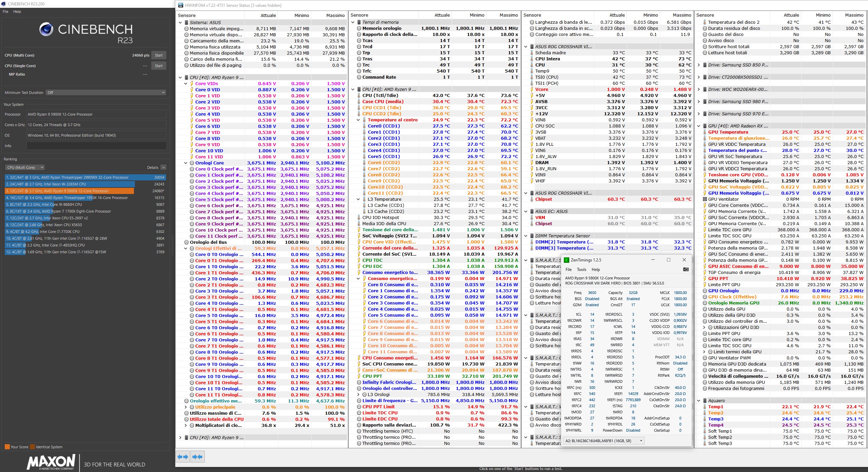The height and width of the screenshot is (472, 868).
Task: Click the ZenTimings screenshot camera icon
Action: [x=686, y=269]
